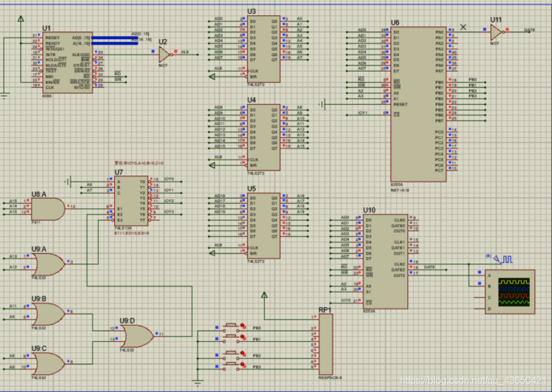Image resolution: width=552 pixels, height=392 pixels.
Task: Click the AD[0..15] bus on U1
Action: pos(114,38)
